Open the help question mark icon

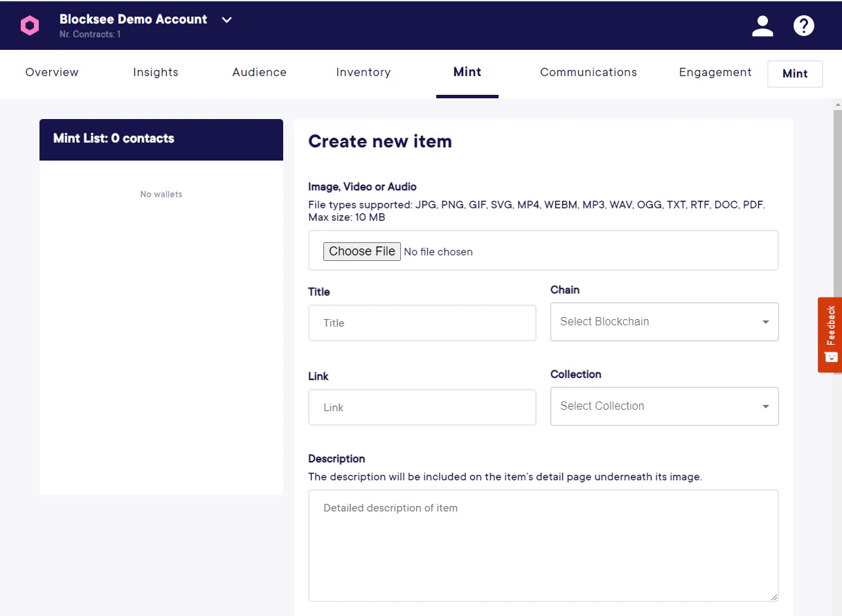point(803,26)
